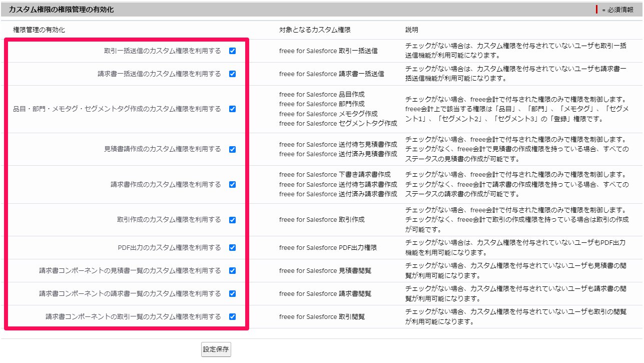The image size is (644, 363).
Task: Click text freee for Salesforce 部門作成
Action: click(322, 104)
